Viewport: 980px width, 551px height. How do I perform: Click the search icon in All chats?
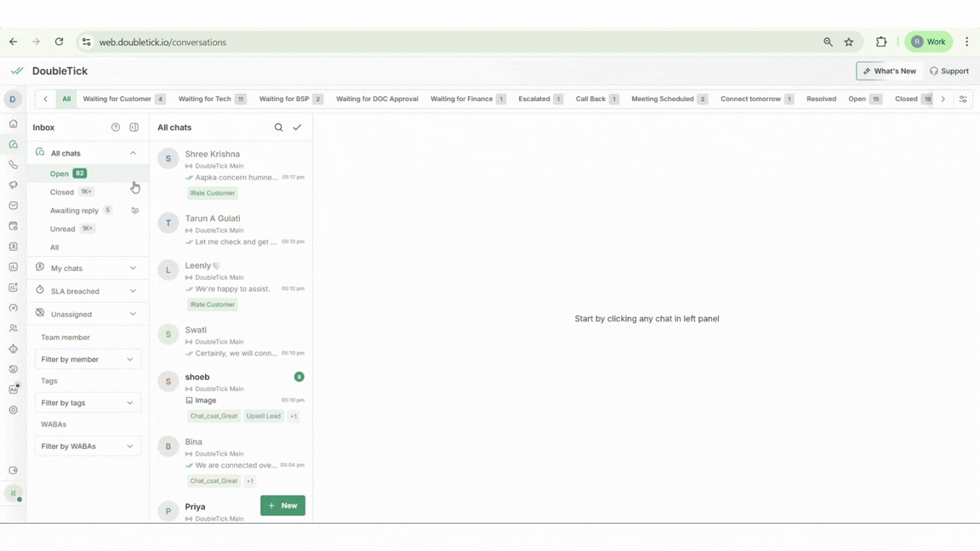[x=278, y=128]
